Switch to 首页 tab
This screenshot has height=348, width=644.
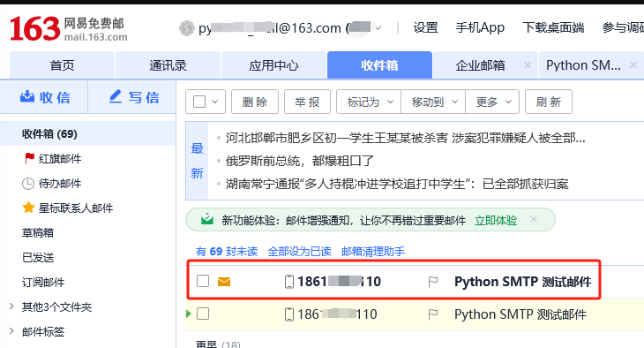pyautogui.click(x=62, y=65)
